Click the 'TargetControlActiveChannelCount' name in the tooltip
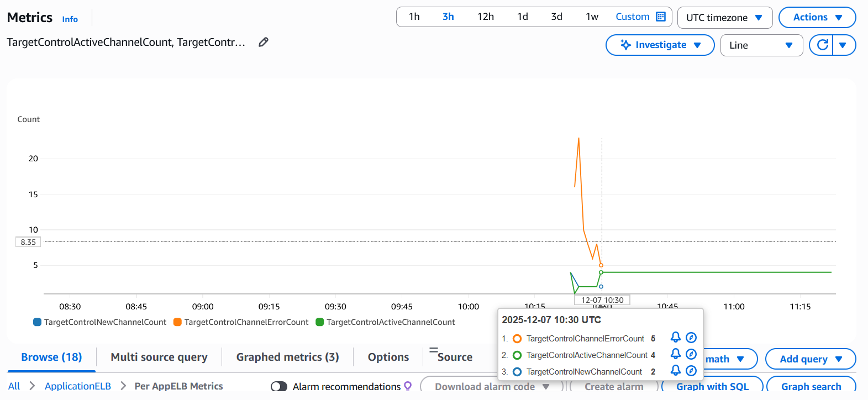 click(587, 355)
